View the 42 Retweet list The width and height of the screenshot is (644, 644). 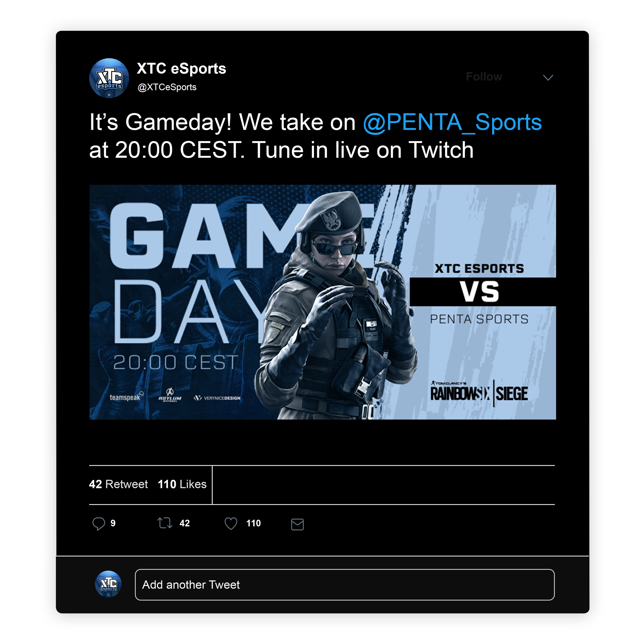point(118,484)
